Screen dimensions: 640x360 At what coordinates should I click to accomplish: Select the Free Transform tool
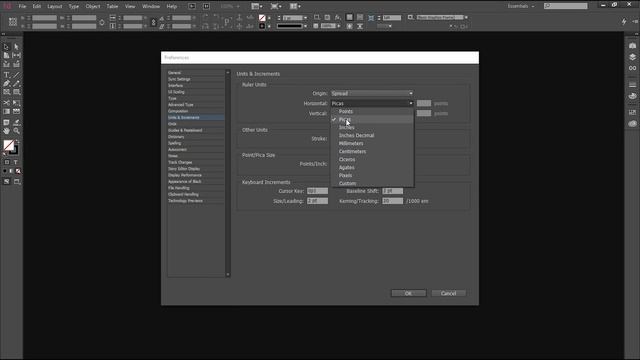tap(16, 103)
